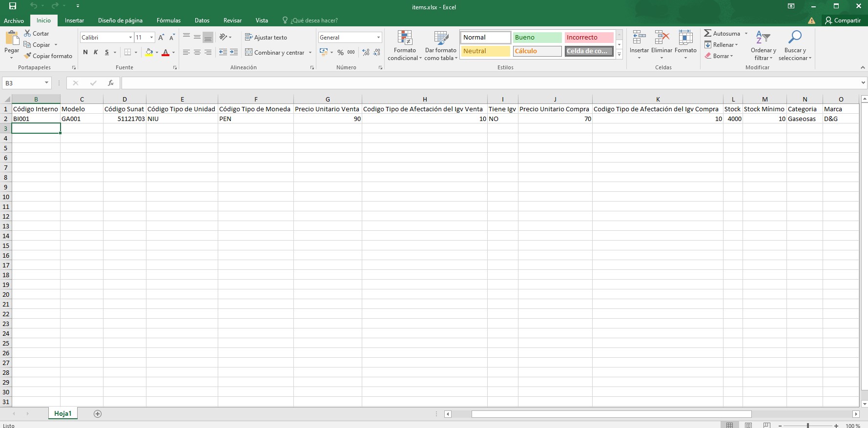Toggle italic formatting K button
The image size is (868, 428).
(x=96, y=52)
